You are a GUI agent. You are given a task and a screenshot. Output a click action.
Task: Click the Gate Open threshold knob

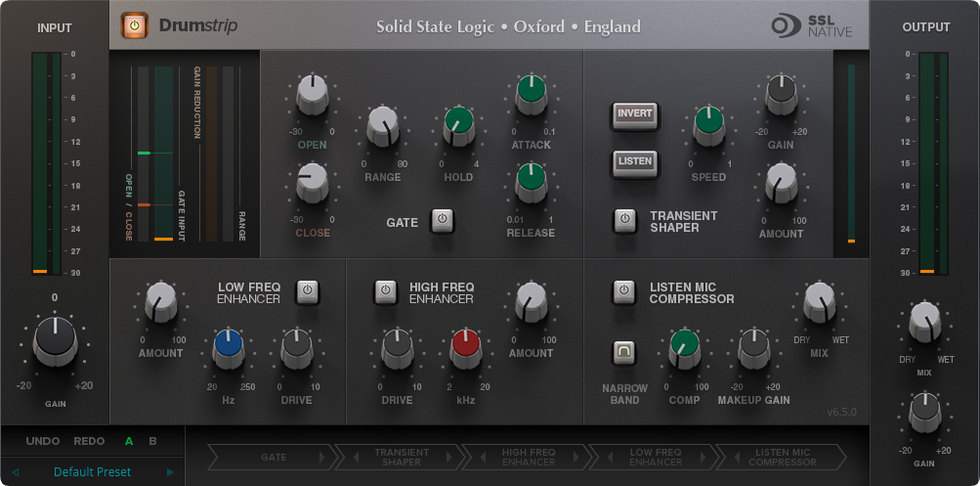[313, 95]
